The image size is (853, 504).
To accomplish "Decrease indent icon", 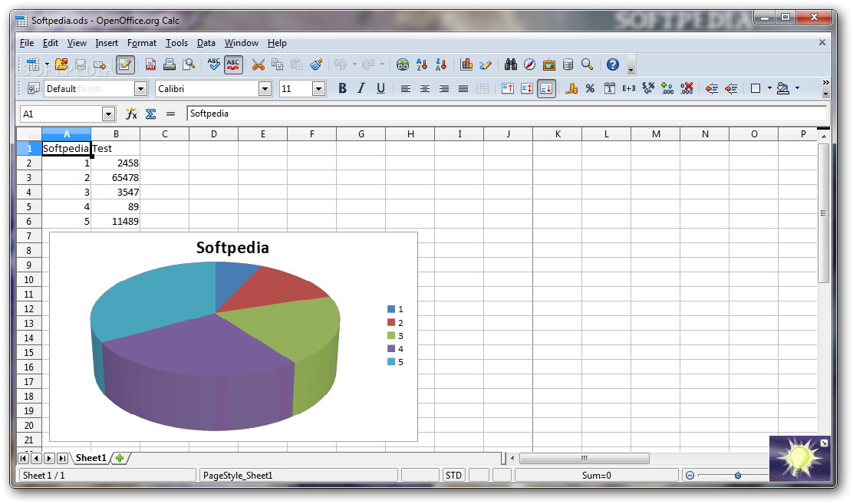I will [x=712, y=88].
